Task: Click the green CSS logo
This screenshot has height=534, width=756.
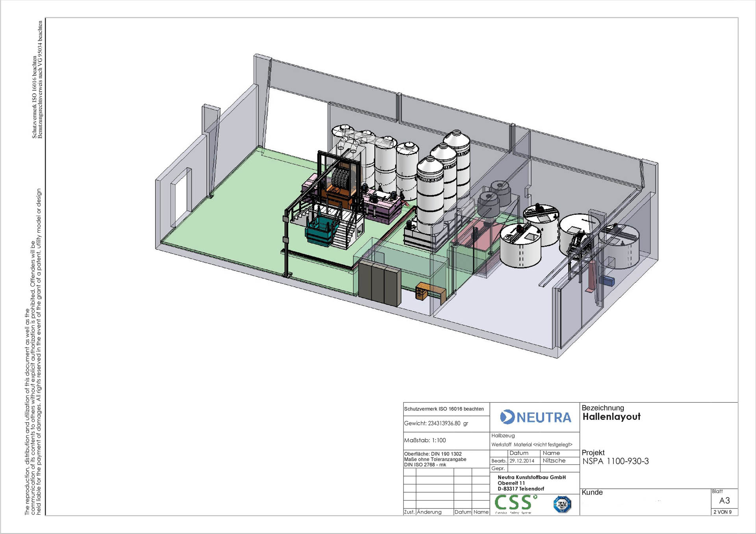Action: [515, 504]
